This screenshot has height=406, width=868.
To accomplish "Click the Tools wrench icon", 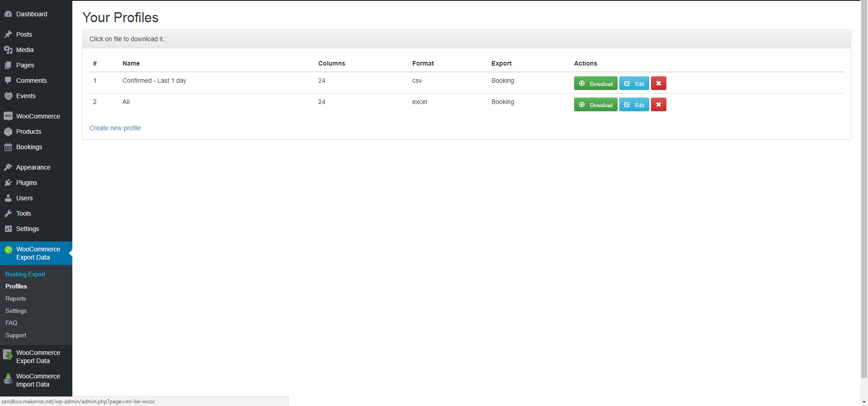I will 8,213.
